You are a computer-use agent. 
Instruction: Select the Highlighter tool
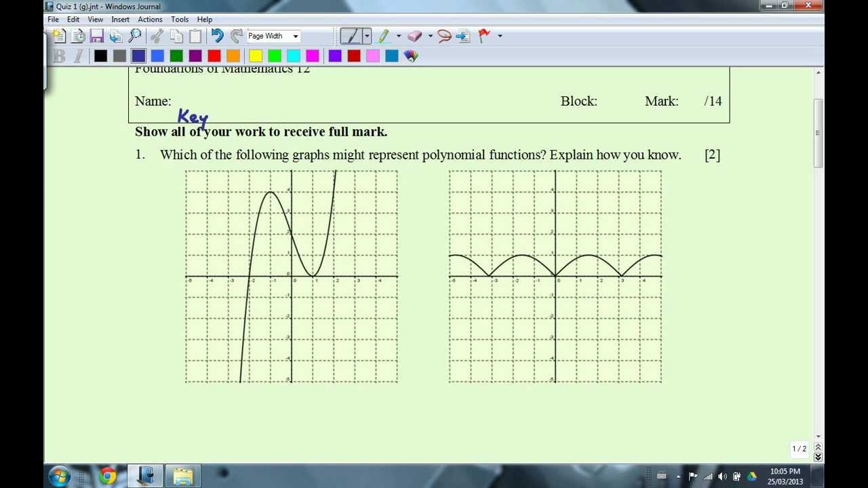[384, 36]
